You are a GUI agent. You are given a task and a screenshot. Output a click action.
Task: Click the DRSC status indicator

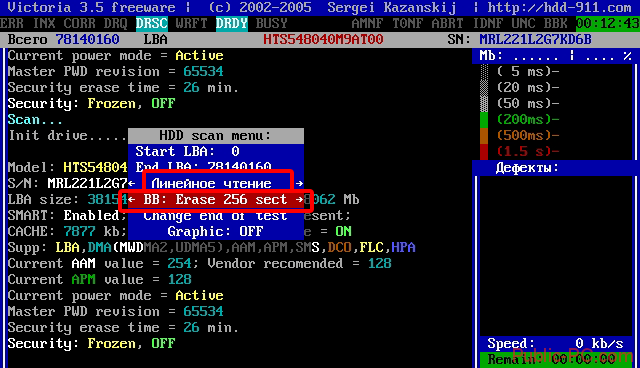click(x=152, y=24)
